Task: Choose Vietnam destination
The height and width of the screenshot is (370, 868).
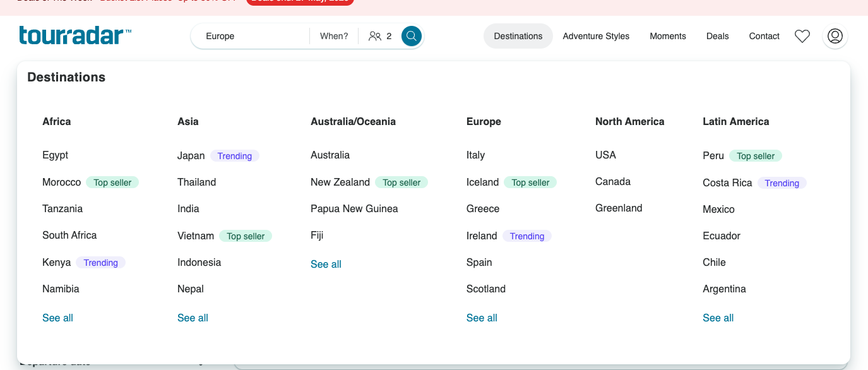Action: (x=196, y=236)
